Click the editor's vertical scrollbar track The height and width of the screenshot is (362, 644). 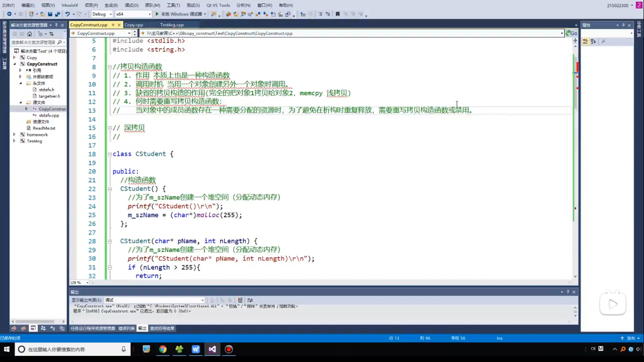(x=575, y=189)
